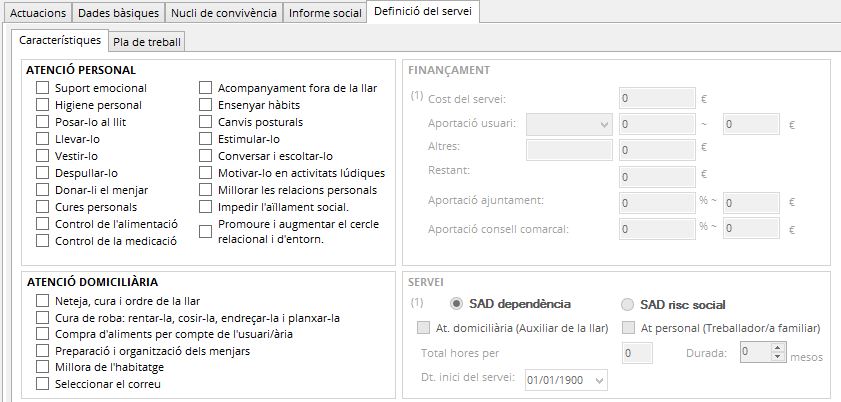Open the Informe social tab
This screenshot has height=402, width=841.
pyautogui.click(x=326, y=13)
